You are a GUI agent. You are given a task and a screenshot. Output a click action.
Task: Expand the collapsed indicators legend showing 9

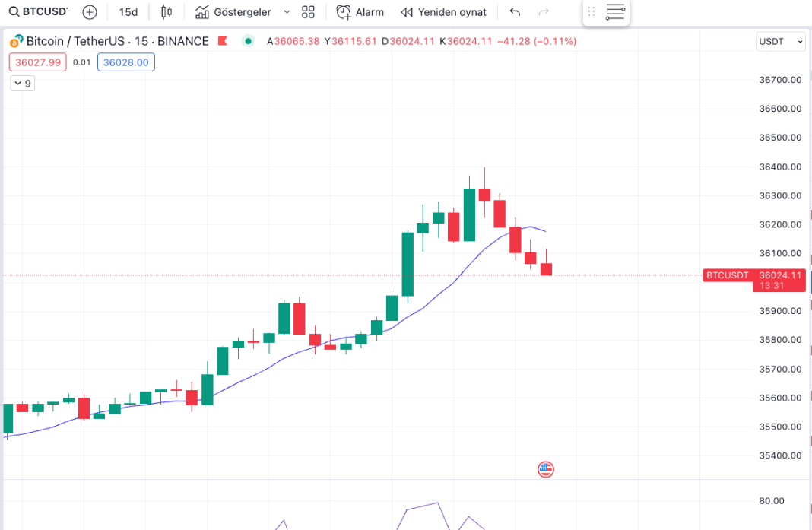point(22,84)
